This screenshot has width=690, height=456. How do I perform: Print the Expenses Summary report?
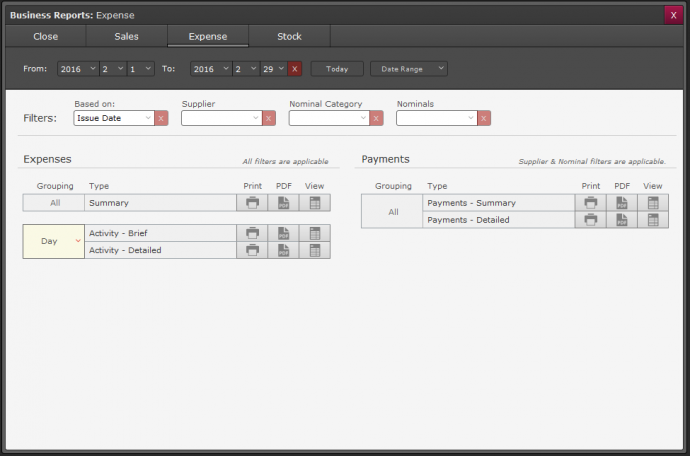tap(252, 203)
